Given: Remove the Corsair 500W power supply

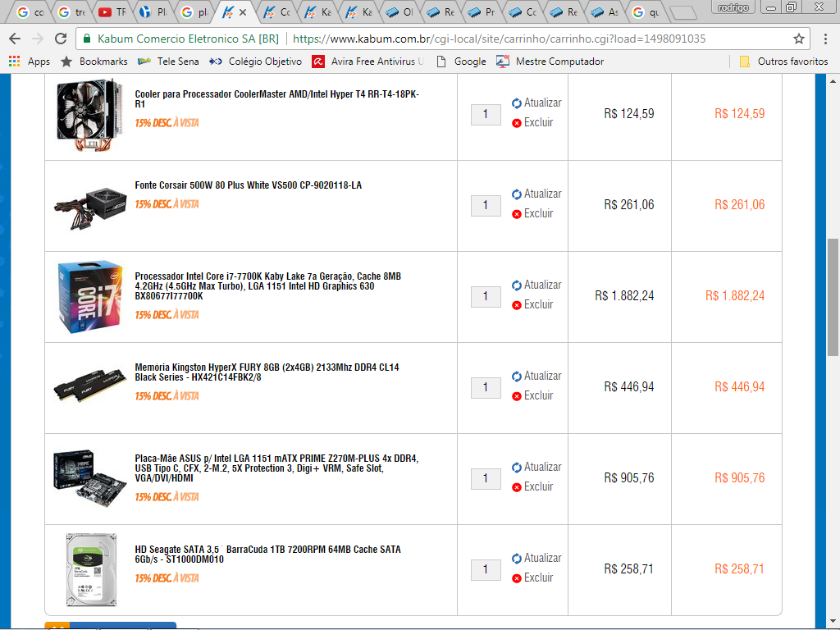Looking at the screenshot, I should coord(532,214).
